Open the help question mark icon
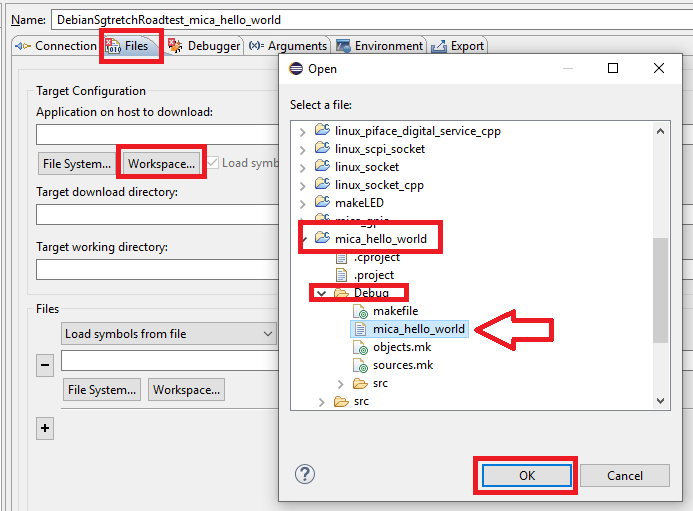The width and height of the screenshot is (693, 511). pos(305,474)
